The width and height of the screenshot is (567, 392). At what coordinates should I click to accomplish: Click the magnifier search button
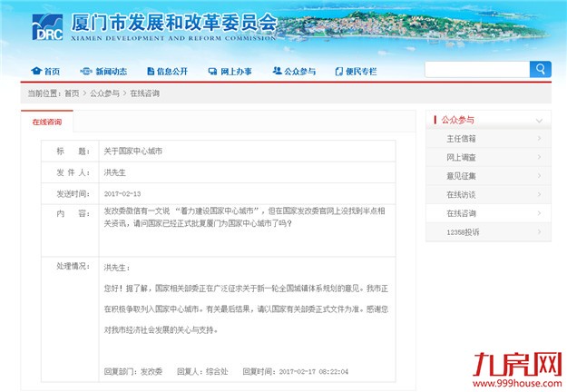pyautogui.click(x=541, y=69)
